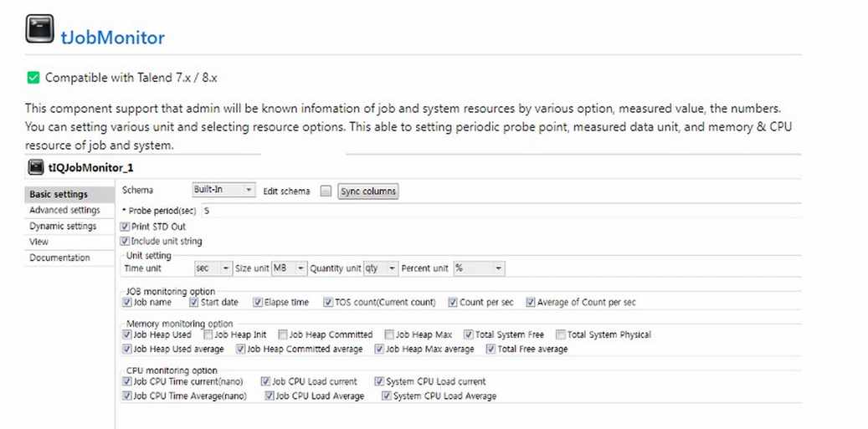868x429 pixels.
Task: Click the tIQJobMonitor_1 small terminal icon
Action: tap(36, 167)
